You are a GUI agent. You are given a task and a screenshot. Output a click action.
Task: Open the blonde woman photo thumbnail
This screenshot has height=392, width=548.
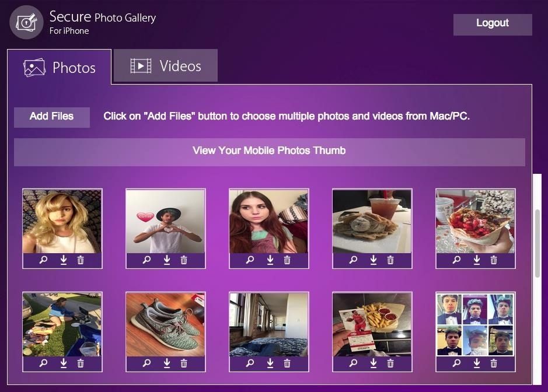(62, 221)
